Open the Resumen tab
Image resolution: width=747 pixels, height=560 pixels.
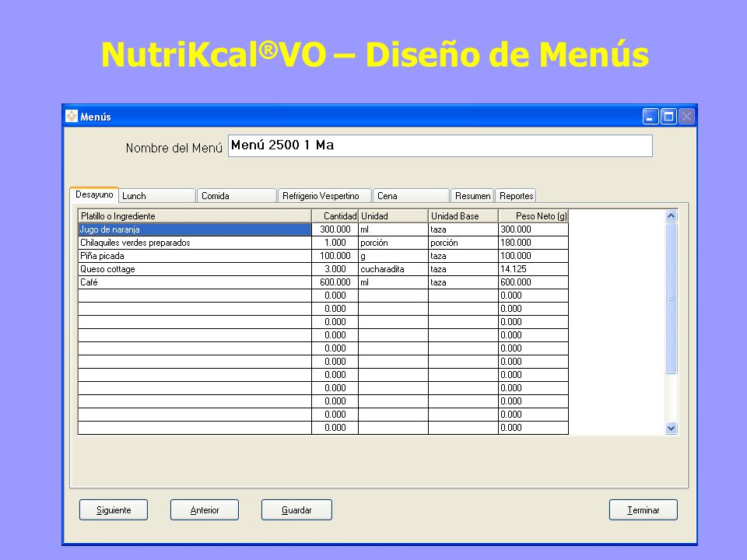pyautogui.click(x=472, y=196)
